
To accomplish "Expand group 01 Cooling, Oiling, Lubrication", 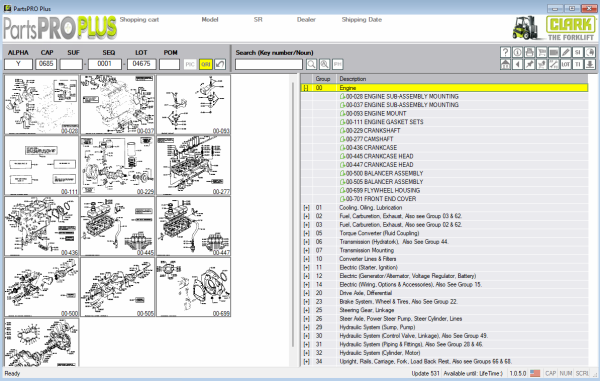I will pos(306,208).
